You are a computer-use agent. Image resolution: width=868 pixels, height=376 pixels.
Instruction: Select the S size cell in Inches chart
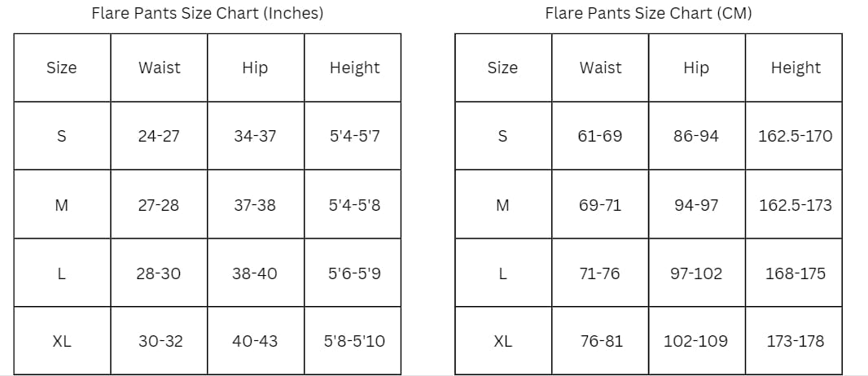pos(62,136)
